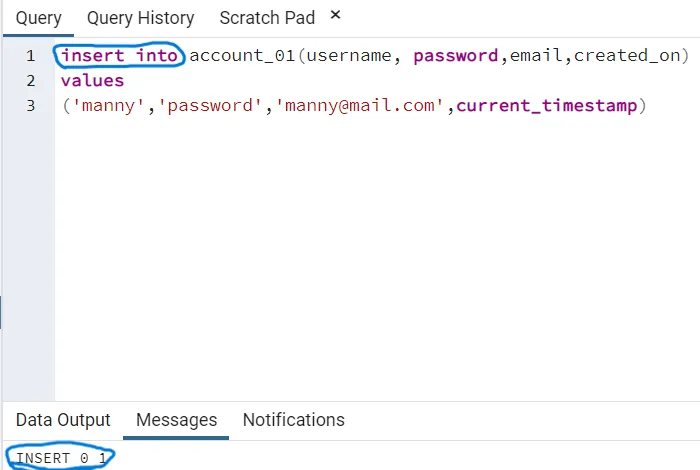Click line number 1 in the gutter

31,55
